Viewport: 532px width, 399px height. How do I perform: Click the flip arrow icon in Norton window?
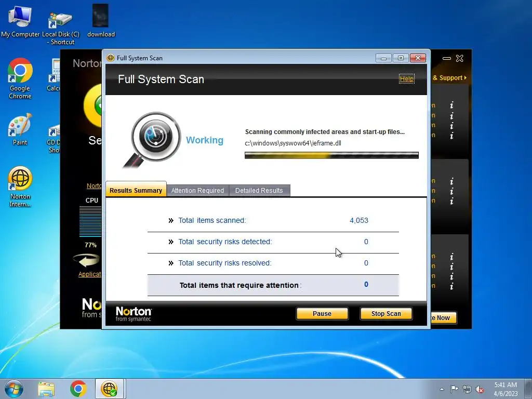[87, 260]
